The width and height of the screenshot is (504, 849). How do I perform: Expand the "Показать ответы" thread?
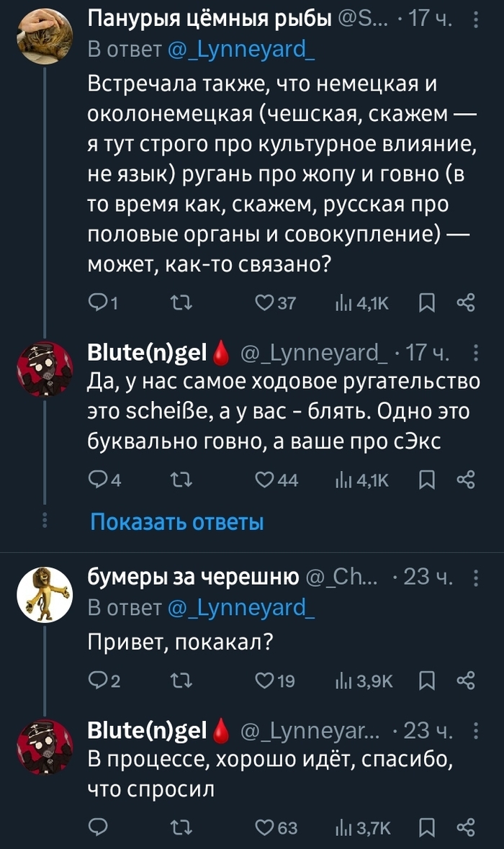[x=176, y=521]
